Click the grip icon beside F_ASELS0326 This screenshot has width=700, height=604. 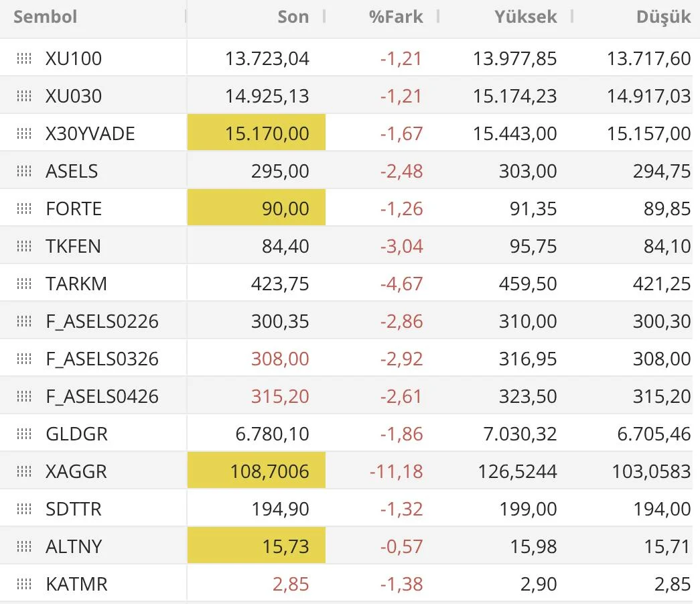(24, 359)
